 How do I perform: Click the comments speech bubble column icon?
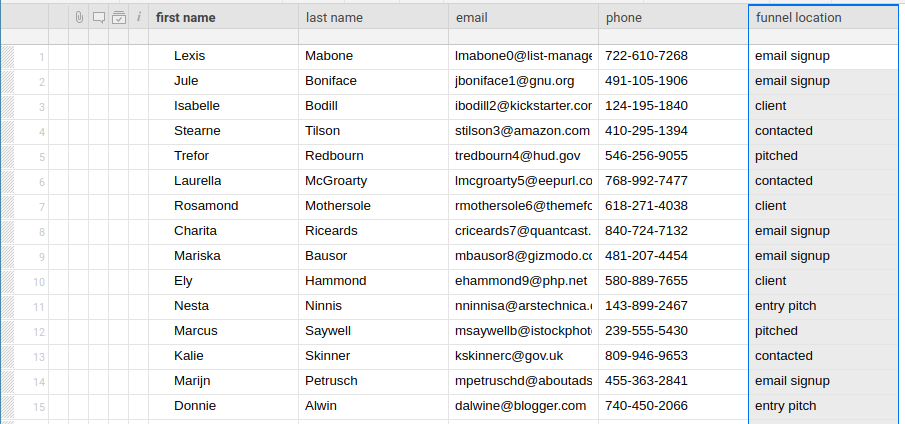(x=99, y=17)
